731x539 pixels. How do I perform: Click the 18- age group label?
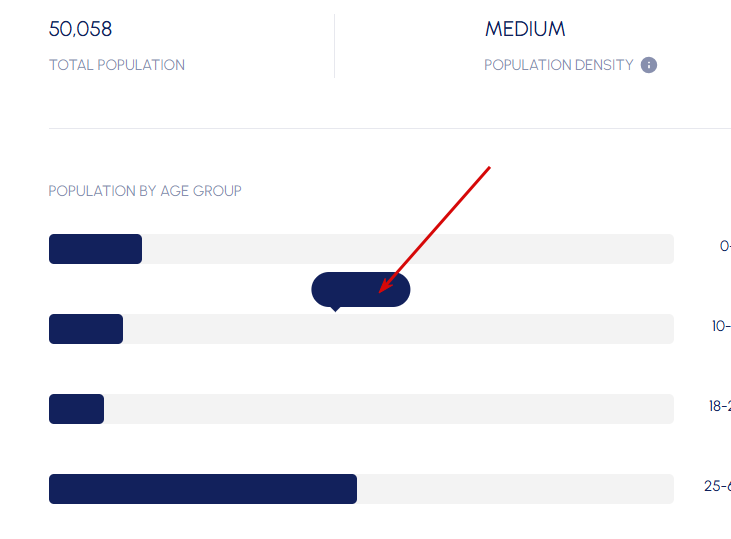719,406
